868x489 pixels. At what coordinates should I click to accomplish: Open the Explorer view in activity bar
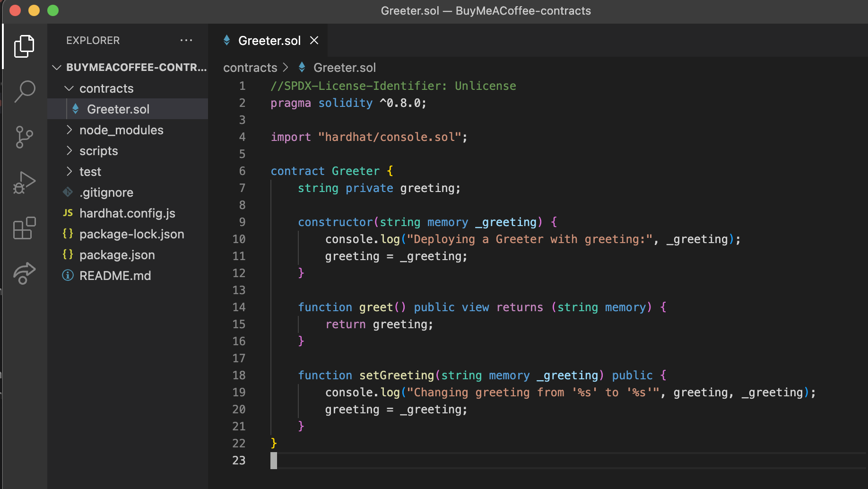tap(24, 46)
